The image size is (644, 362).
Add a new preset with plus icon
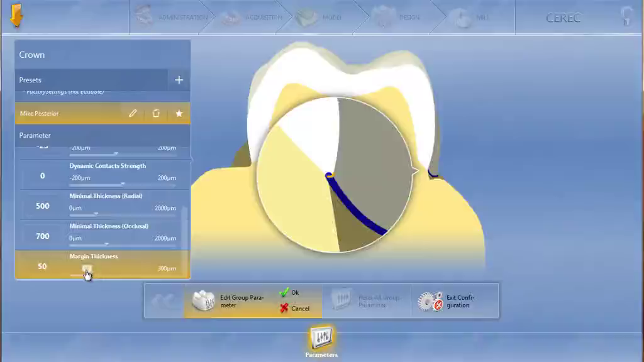179,80
